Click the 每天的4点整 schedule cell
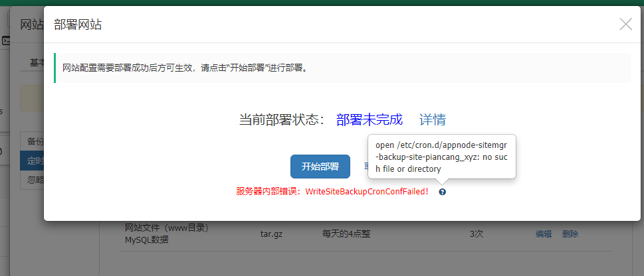This screenshot has height=276, width=644. pyautogui.click(x=348, y=234)
